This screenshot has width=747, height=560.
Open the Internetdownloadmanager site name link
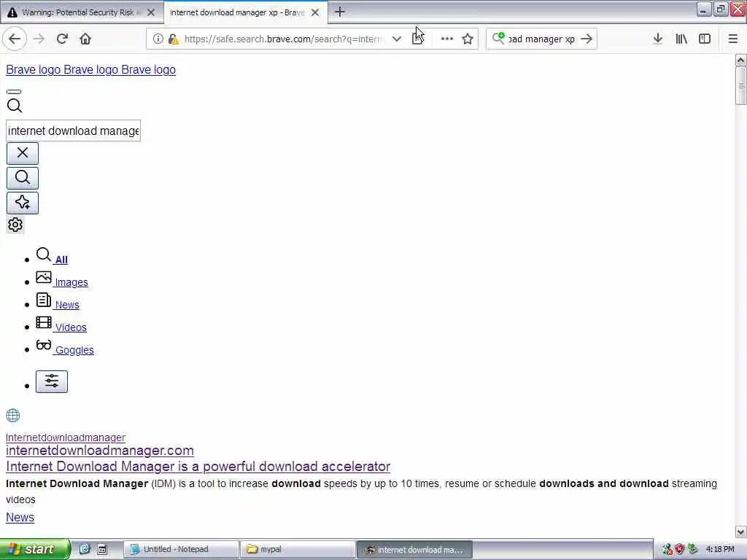pos(65,437)
